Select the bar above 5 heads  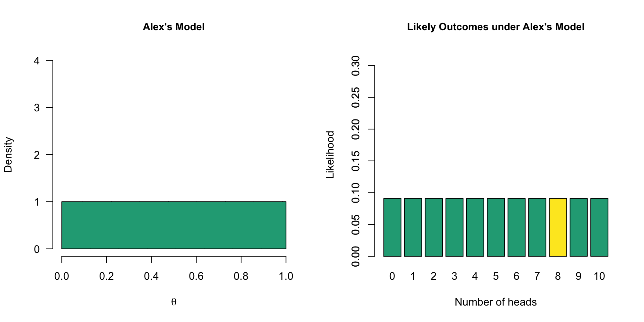click(x=496, y=227)
